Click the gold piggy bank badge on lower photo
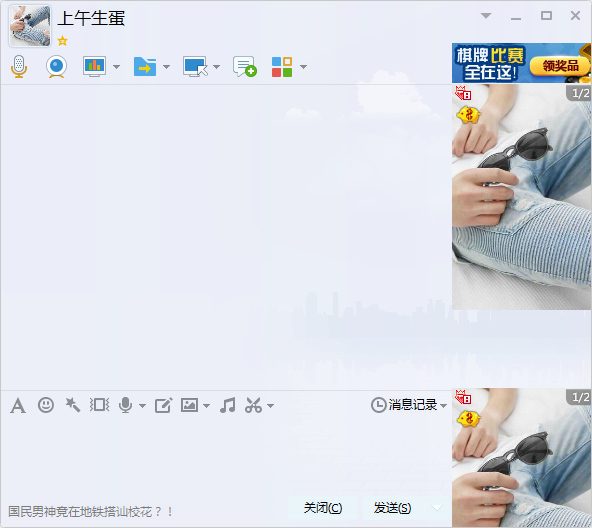 468,419
